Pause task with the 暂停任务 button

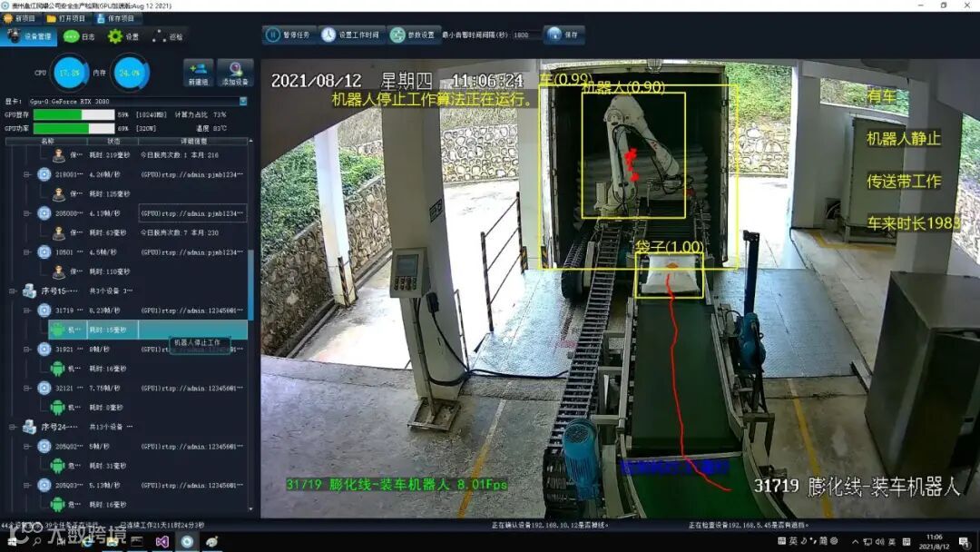click(x=289, y=35)
